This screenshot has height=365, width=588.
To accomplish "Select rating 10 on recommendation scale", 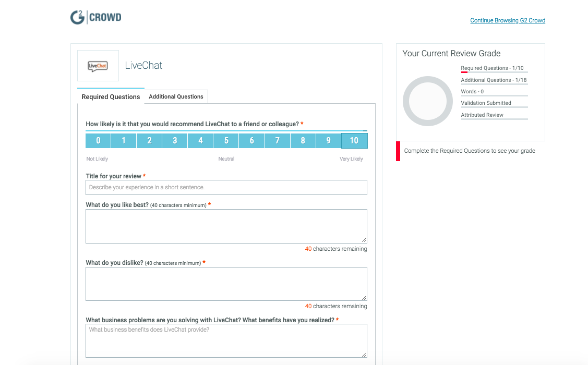I will coord(354,141).
